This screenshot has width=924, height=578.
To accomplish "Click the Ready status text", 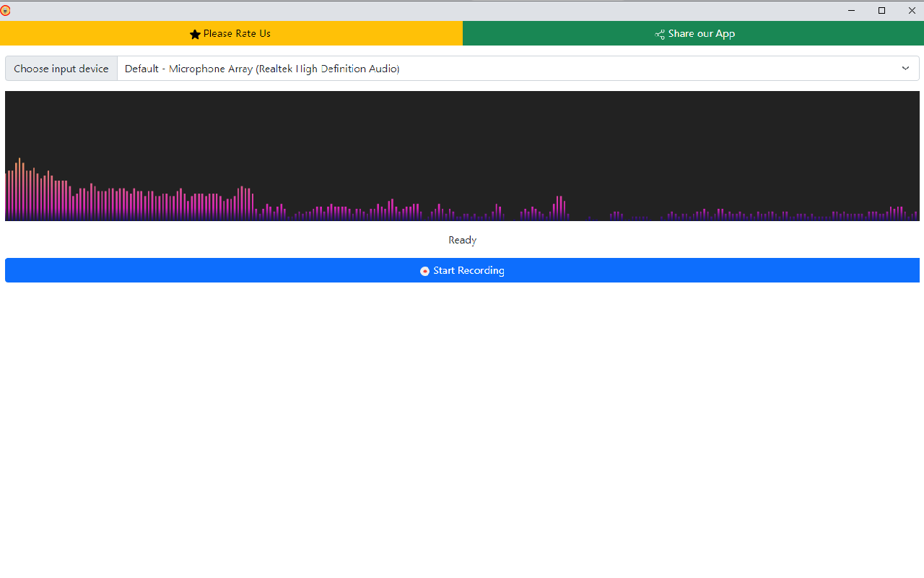I will click(x=462, y=239).
